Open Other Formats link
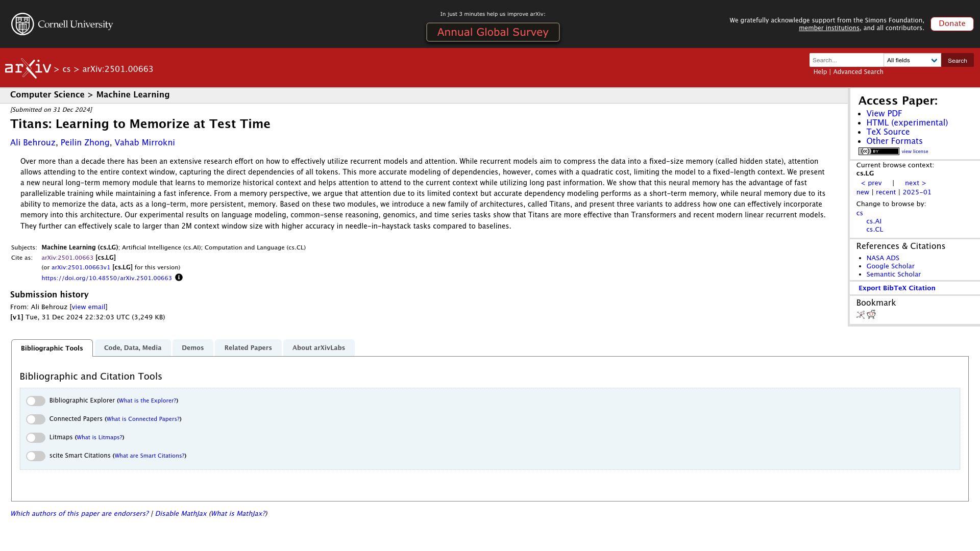The width and height of the screenshot is (980, 551). 894,141
